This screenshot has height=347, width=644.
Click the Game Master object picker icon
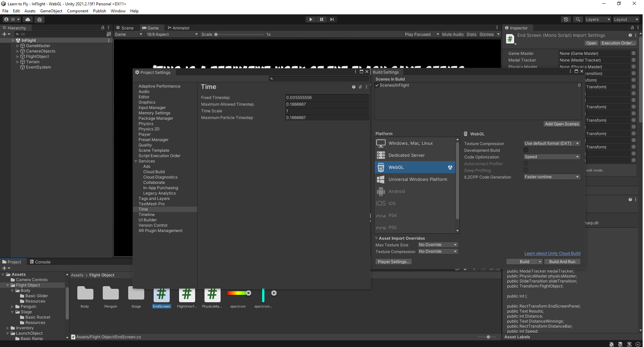click(x=633, y=53)
